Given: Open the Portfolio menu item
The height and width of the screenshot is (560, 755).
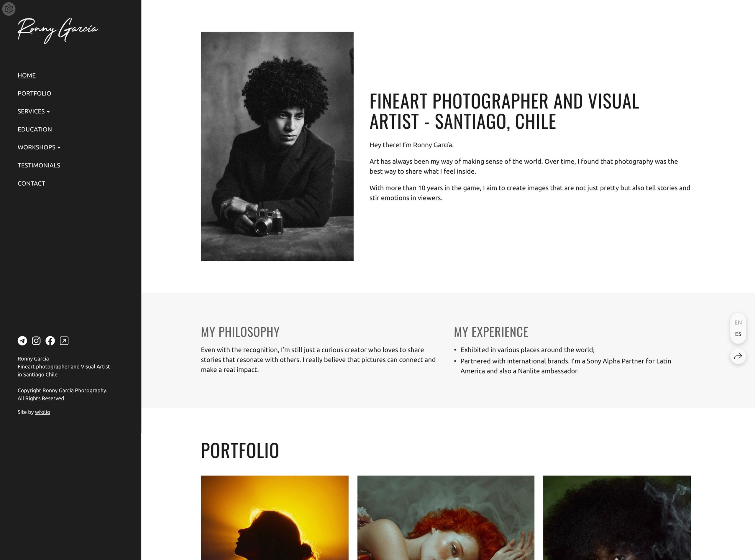Looking at the screenshot, I should 34,93.
